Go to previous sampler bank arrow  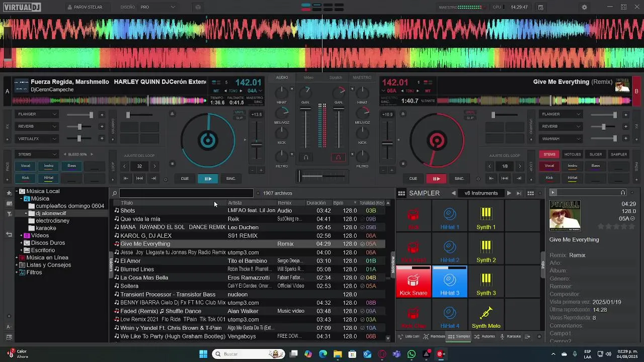454,193
